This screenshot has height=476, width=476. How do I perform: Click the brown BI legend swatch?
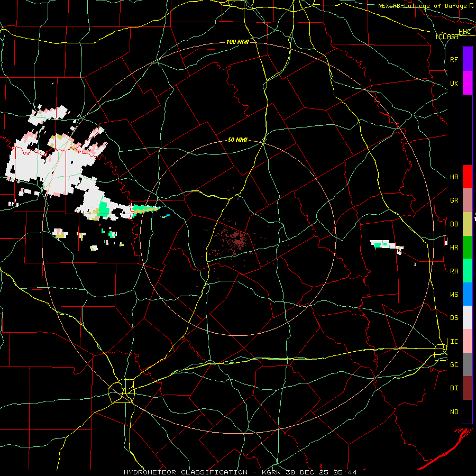(467, 388)
